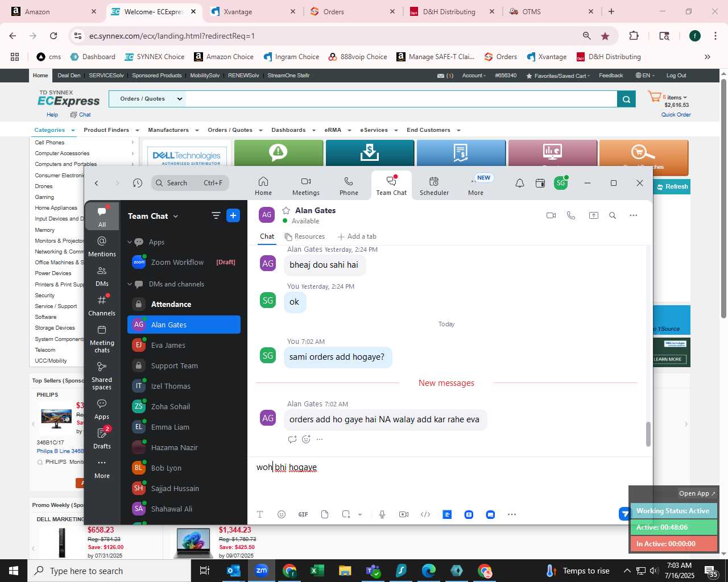Open Zoom Workflow draft chat
This screenshot has height=582, width=728.
[184, 262]
